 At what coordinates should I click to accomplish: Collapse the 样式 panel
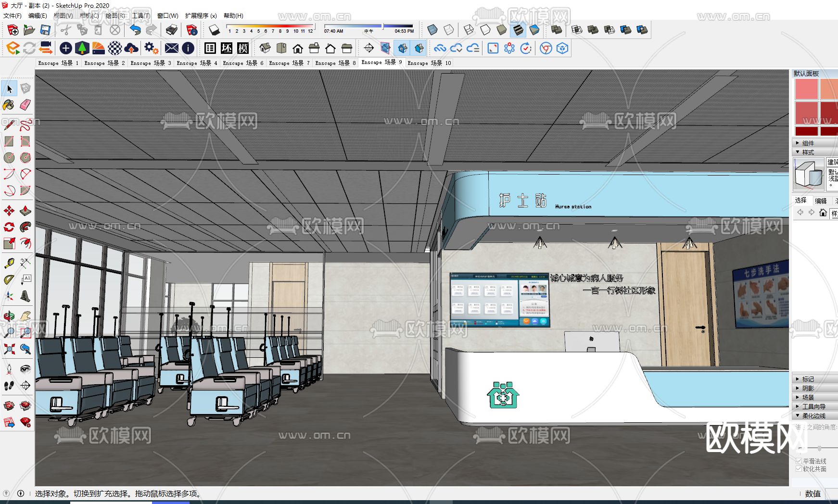[815, 152]
